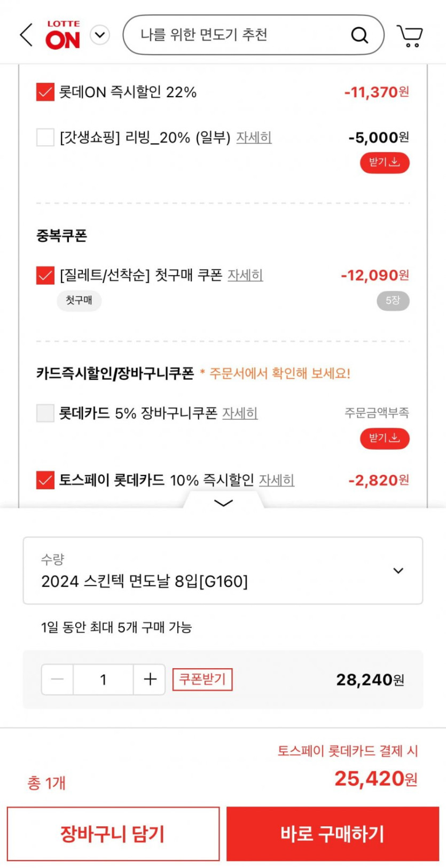Image resolution: width=446 pixels, height=868 pixels.
Task: Tap the 쿠폰받기 button
Action: 202,679
